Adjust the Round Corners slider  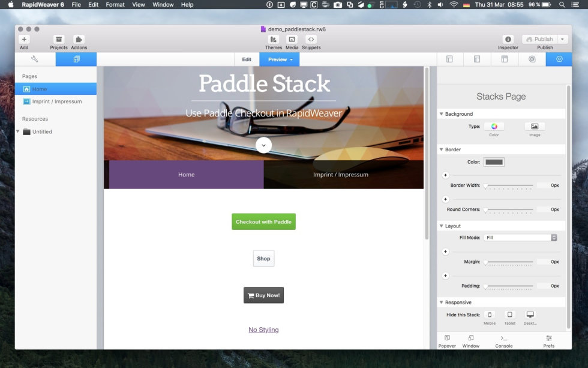(x=509, y=210)
